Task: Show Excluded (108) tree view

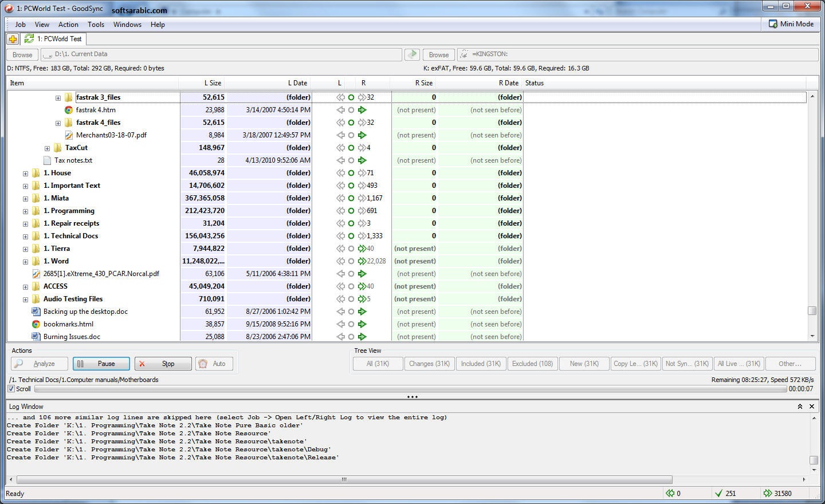Action: coord(532,364)
